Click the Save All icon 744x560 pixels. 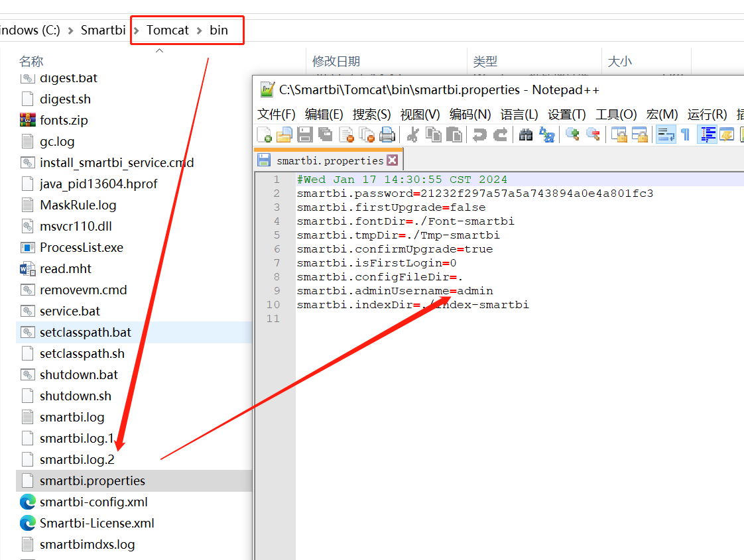[326, 135]
